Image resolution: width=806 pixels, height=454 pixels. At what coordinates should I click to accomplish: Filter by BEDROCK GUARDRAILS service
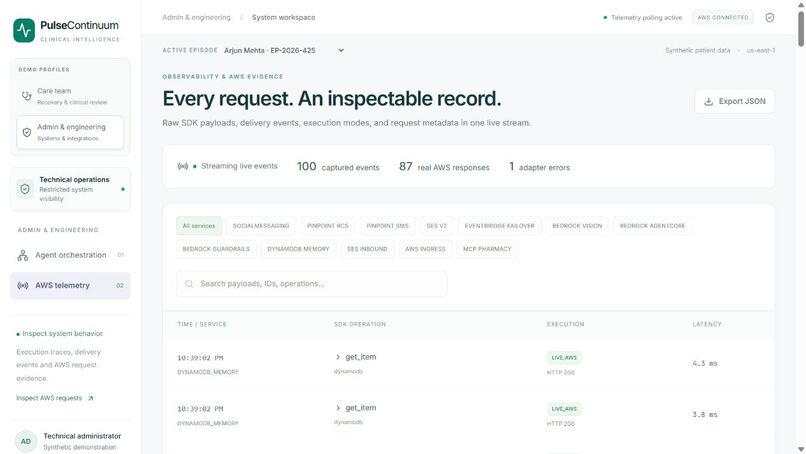pos(216,249)
